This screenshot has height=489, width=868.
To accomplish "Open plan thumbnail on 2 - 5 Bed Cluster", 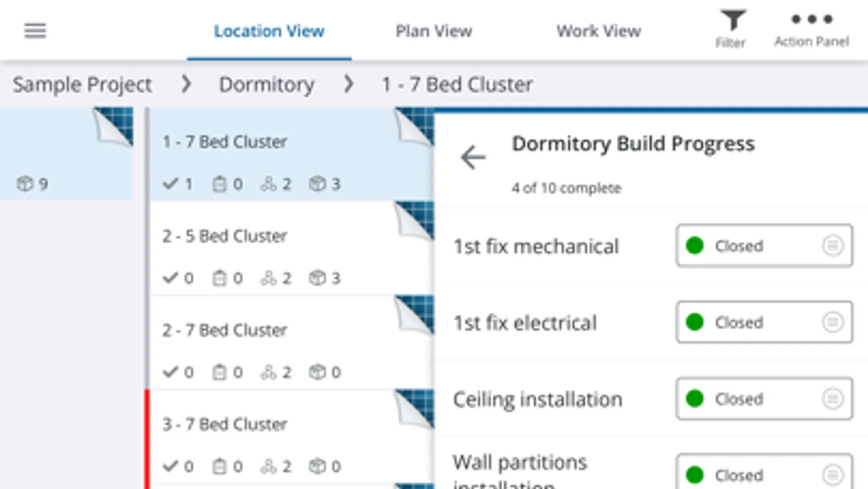I will [415, 221].
